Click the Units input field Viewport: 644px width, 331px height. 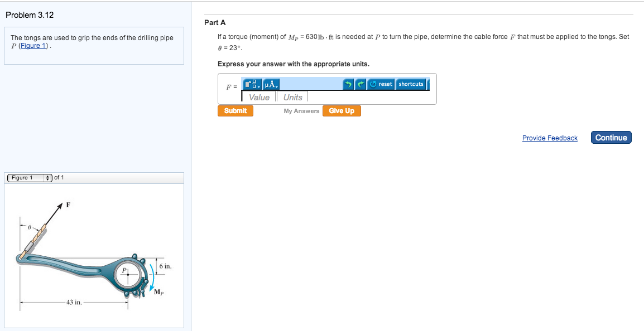pyautogui.click(x=292, y=98)
